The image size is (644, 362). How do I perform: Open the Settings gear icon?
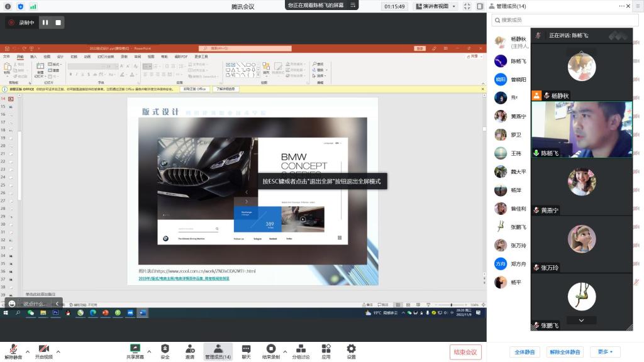(351, 352)
